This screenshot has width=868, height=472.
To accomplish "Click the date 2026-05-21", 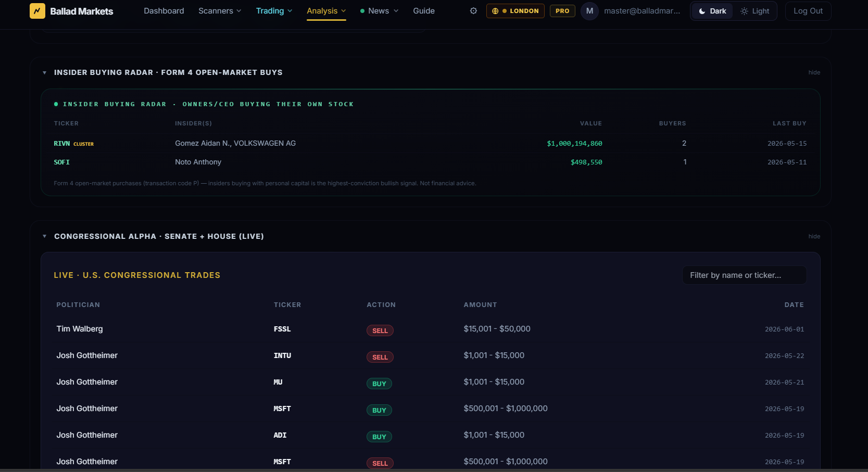I will click(784, 383).
